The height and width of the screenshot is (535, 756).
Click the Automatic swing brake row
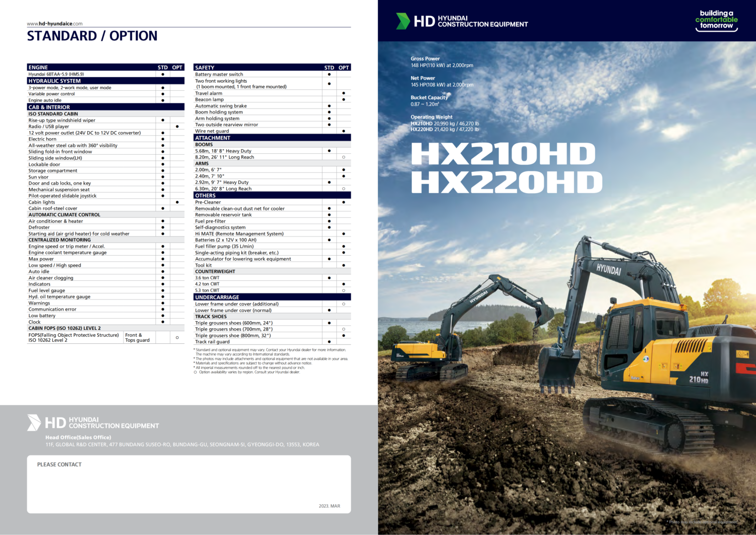[x=272, y=106]
